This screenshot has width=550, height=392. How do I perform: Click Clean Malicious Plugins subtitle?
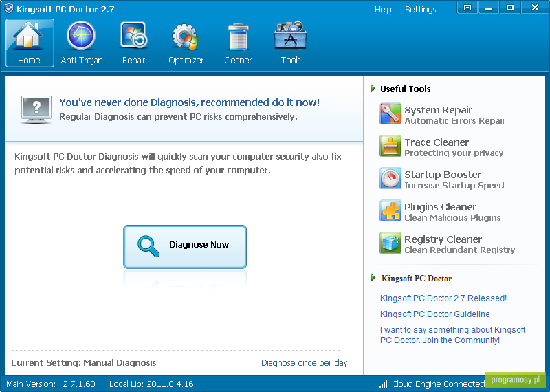452,218
